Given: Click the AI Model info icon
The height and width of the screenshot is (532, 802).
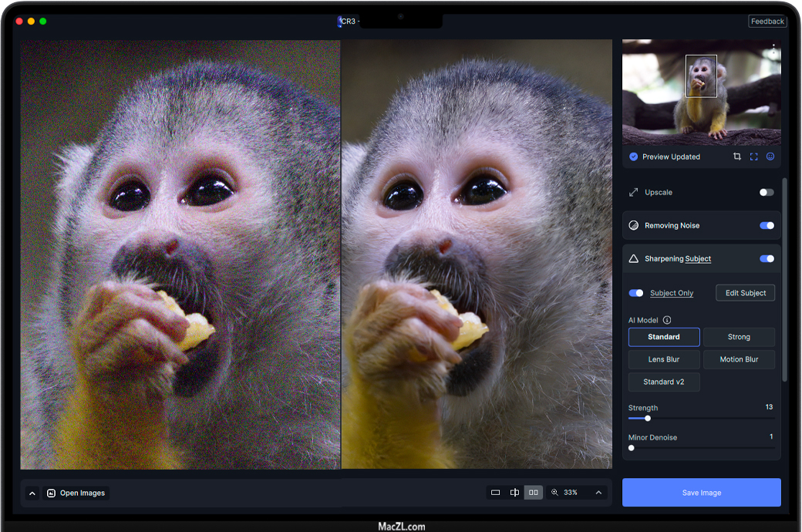Looking at the screenshot, I should [x=667, y=320].
